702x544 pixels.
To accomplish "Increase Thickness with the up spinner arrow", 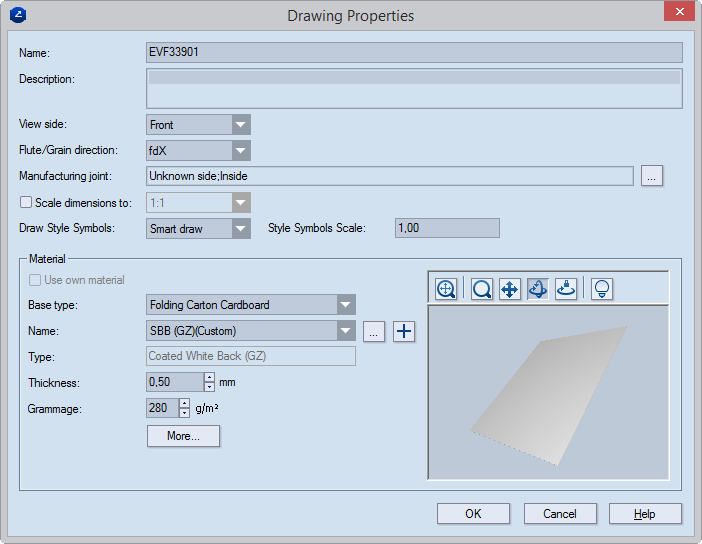I will pos(209,377).
